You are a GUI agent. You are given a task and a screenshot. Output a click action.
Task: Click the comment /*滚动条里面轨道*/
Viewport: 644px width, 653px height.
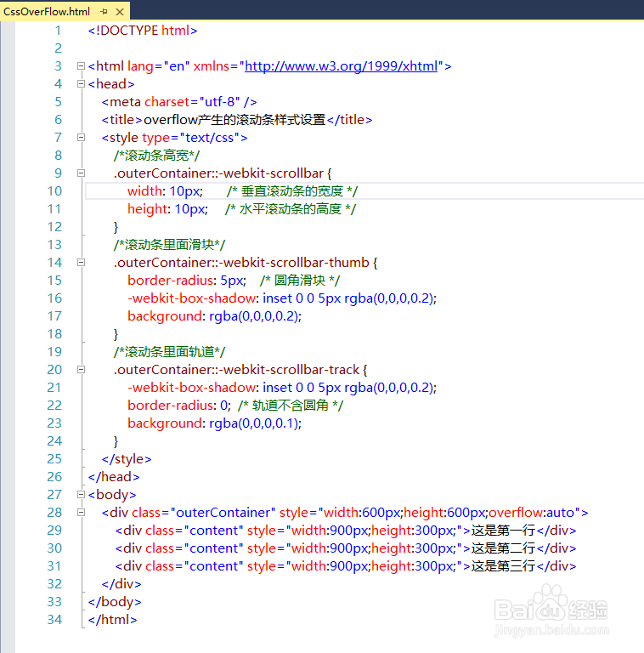click(169, 352)
